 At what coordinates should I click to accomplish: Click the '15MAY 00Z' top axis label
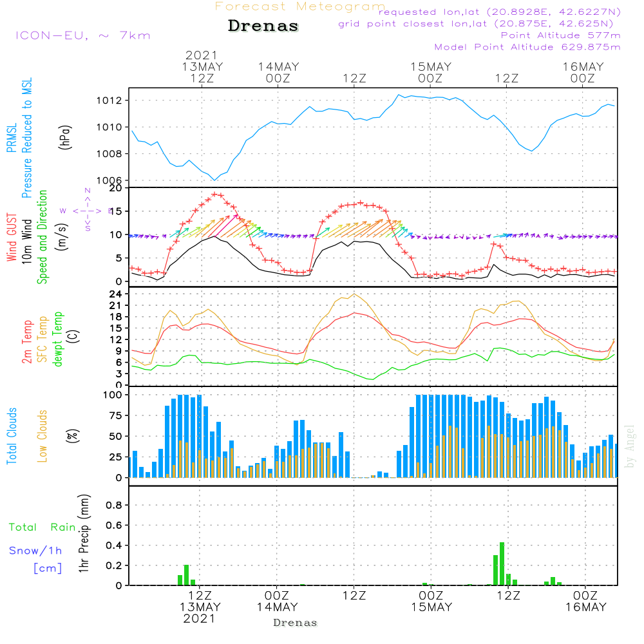click(x=430, y=72)
